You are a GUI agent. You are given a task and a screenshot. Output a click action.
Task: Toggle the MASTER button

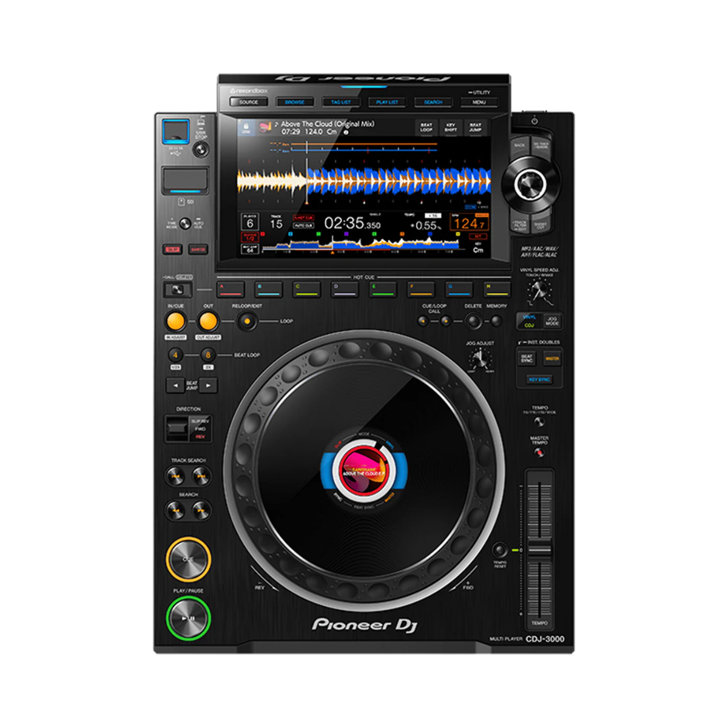pyautogui.click(x=552, y=359)
